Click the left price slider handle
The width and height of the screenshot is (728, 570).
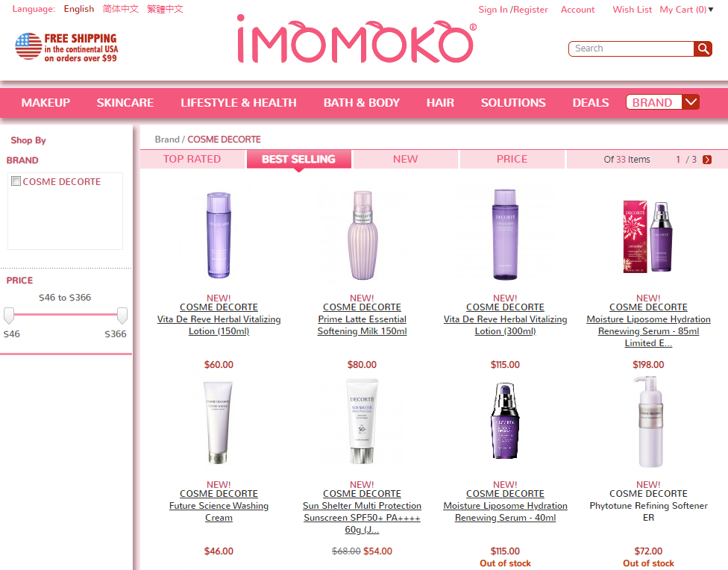point(9,316)
